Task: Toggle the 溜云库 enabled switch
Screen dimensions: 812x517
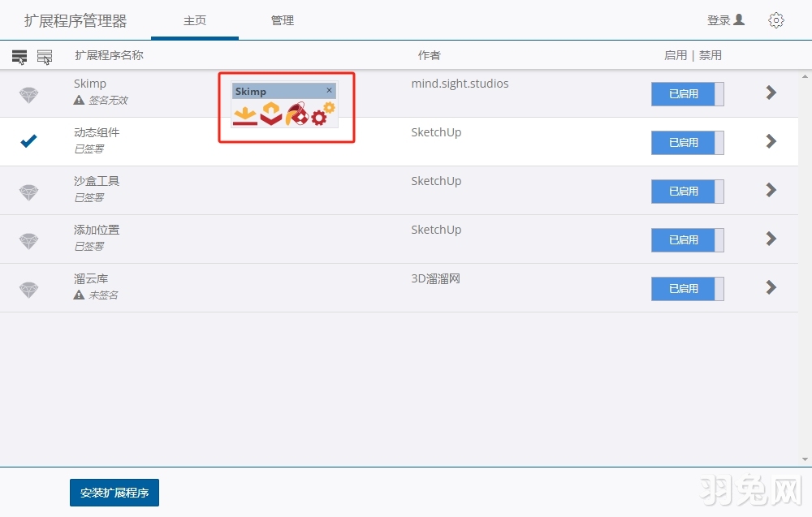Action: pyautogui.click(x=687, y=288)
